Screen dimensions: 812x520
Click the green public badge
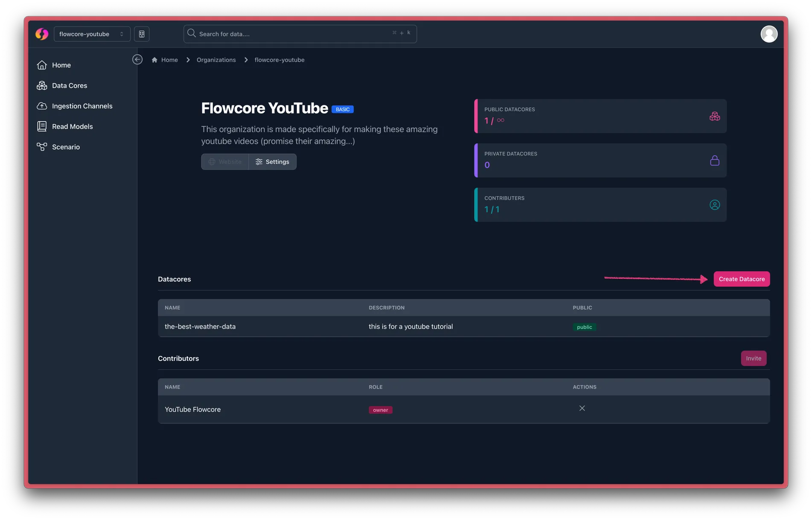pos(584,327)
